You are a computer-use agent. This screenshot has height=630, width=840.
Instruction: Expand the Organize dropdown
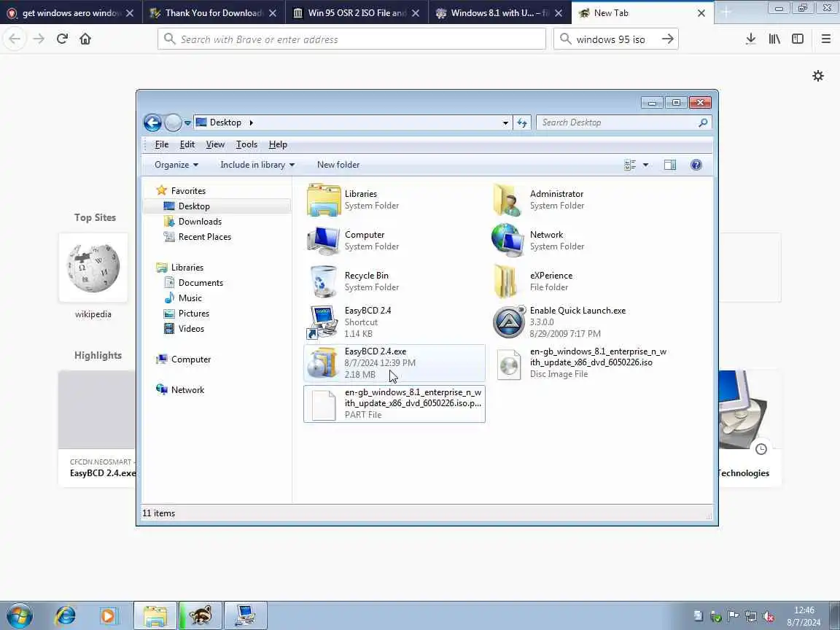tap(176, 165)
